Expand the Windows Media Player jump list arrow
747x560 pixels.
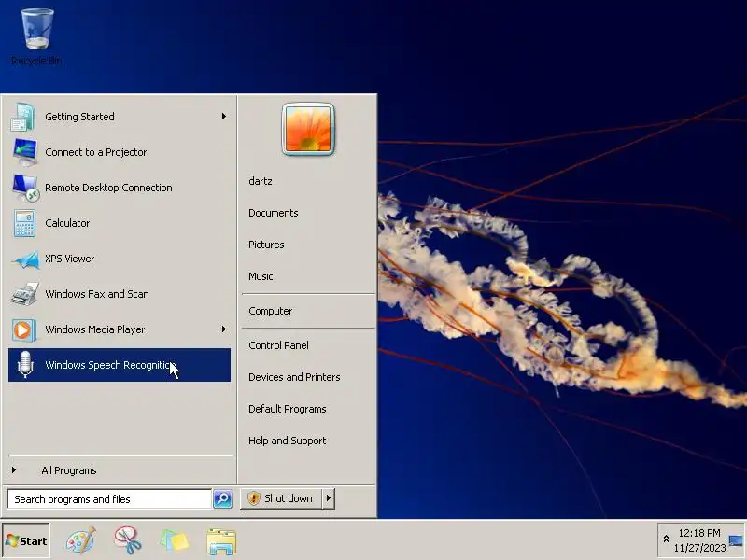pos(223,329)
